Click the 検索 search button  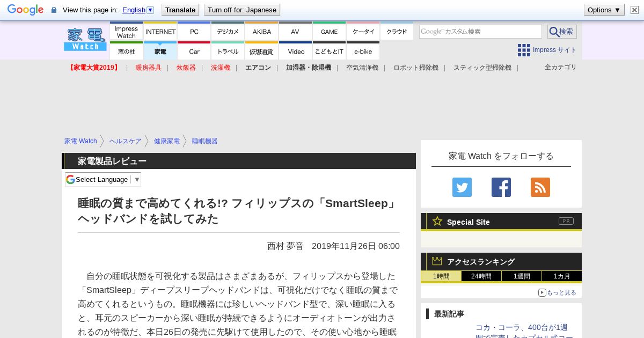[562, 32]
